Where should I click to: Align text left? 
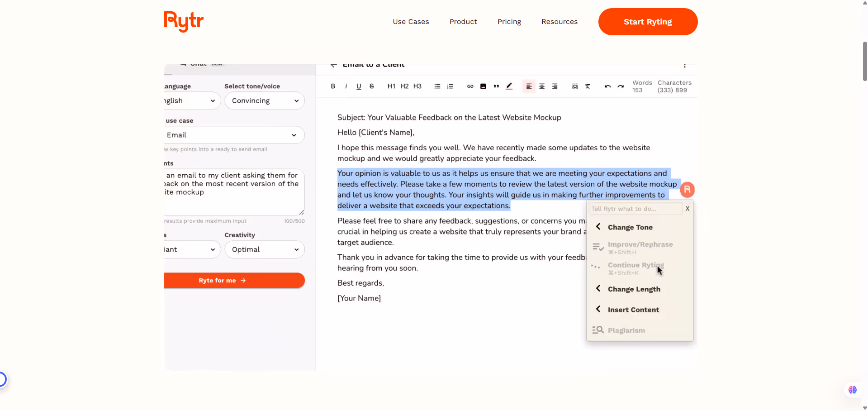[529, 86]
